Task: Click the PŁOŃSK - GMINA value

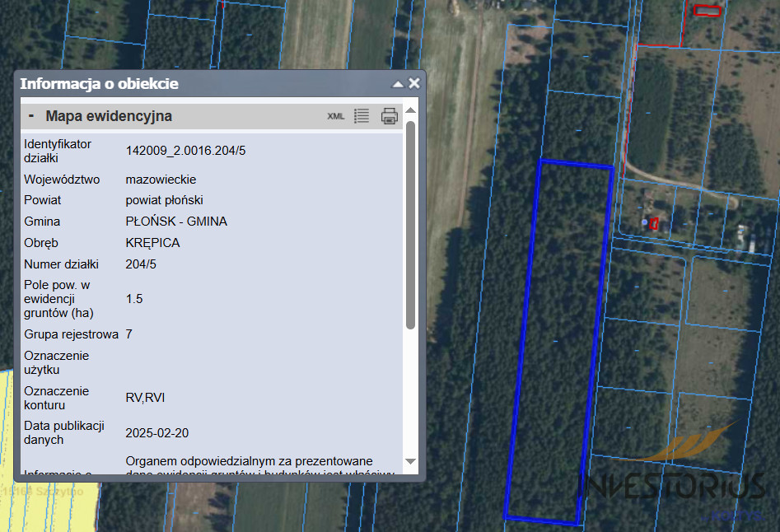Action: pos(176,222)
